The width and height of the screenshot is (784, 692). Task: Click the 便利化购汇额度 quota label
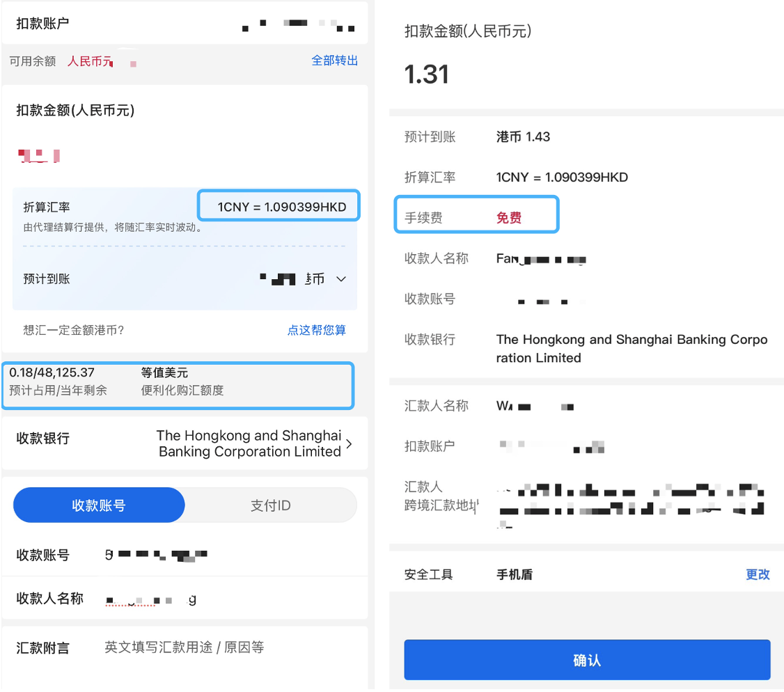click(x=182, y=390)
